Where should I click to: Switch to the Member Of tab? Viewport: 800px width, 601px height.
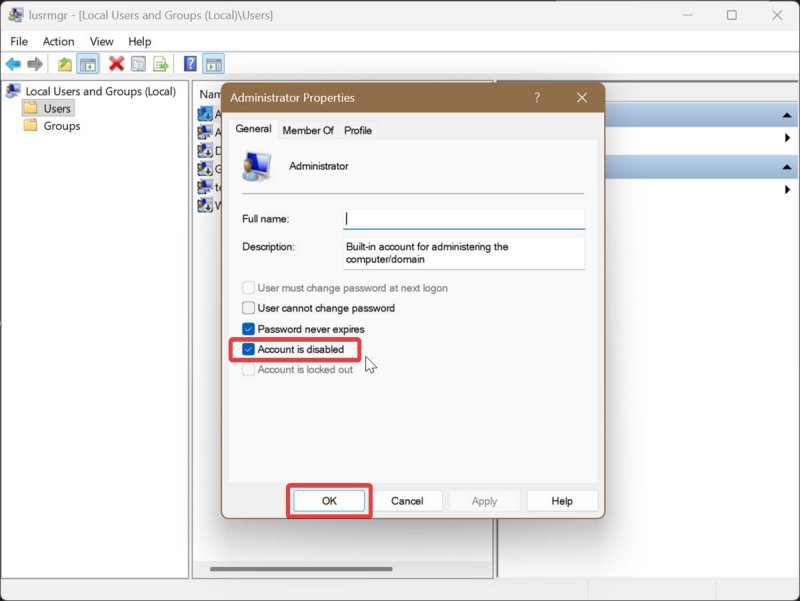click(308, 131)
